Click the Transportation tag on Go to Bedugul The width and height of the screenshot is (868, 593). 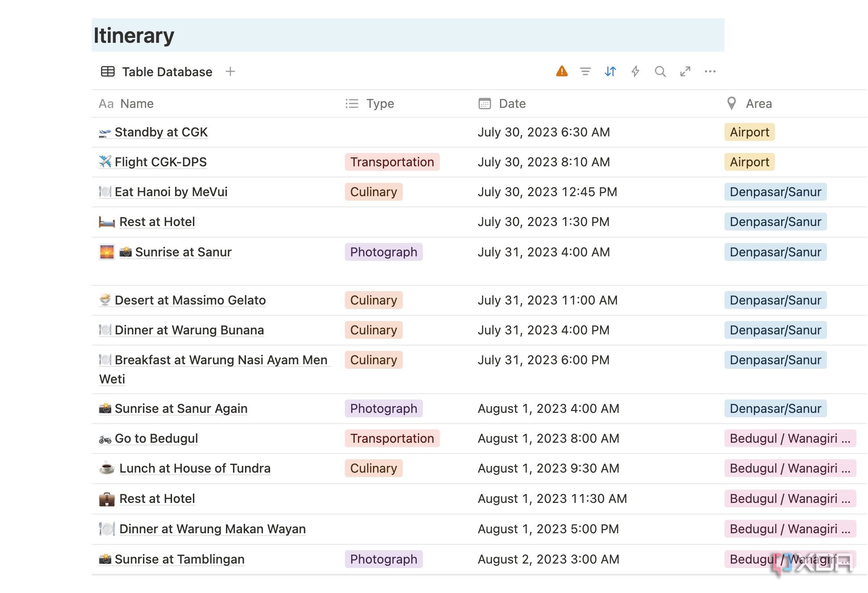(x=392, y=438)
